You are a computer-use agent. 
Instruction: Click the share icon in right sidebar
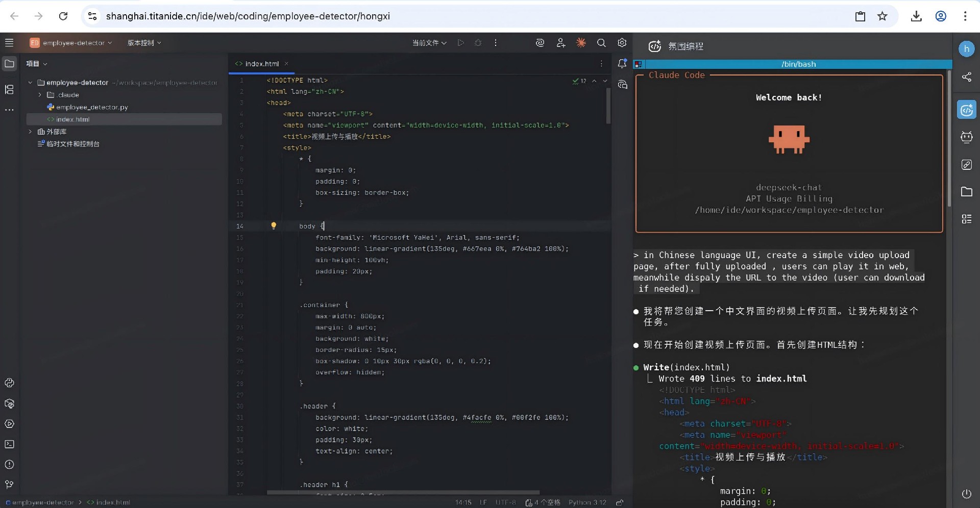(966, 77)
